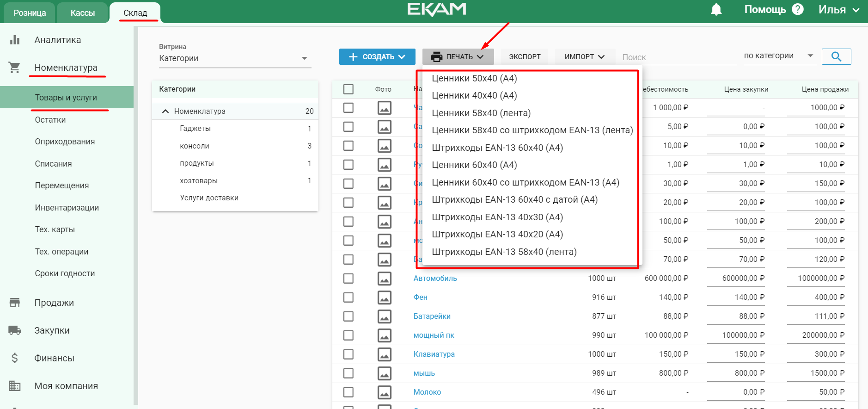Viewport: 868px width, 409px height.
Task: Choose Ценники 60х40 со штрихкодом EAN-13 (А4)
Action: point(526,182)
